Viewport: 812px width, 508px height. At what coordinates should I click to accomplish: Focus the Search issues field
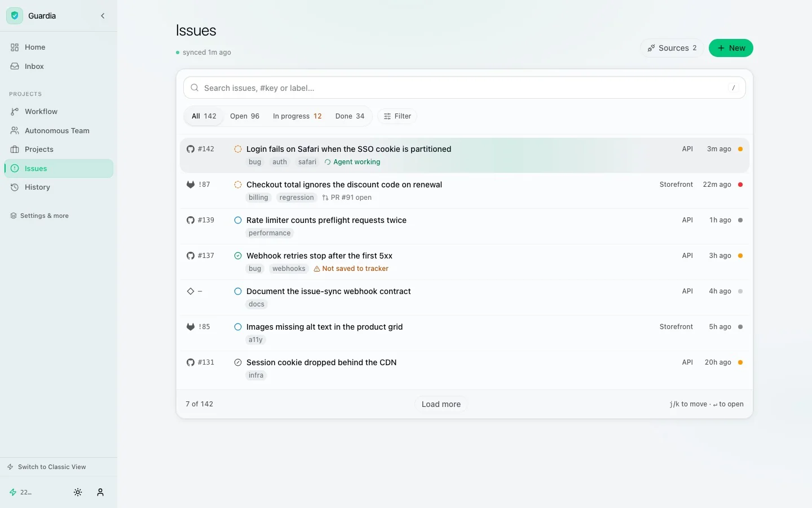tap(465, 88)
